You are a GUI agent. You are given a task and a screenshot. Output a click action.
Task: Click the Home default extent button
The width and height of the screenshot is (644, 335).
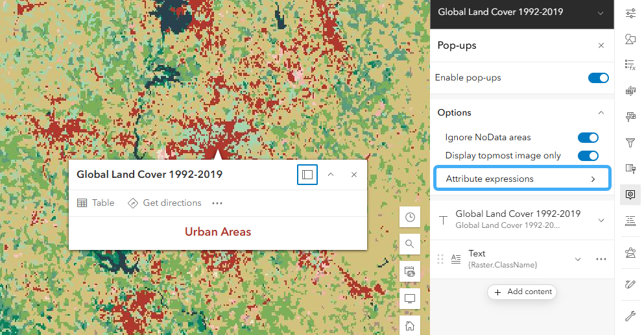[410, 325]
